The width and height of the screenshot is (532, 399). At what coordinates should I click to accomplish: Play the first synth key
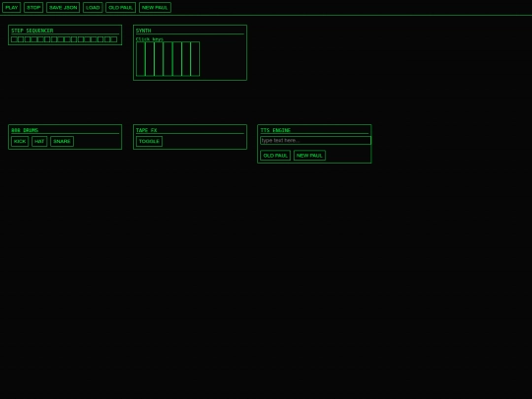tap(141, 59)
